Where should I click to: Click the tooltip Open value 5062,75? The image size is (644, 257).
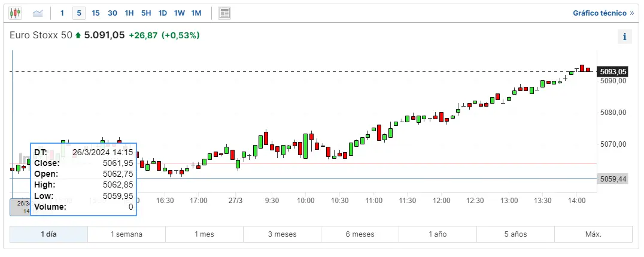pyautogui.click(x=118, y=174)
